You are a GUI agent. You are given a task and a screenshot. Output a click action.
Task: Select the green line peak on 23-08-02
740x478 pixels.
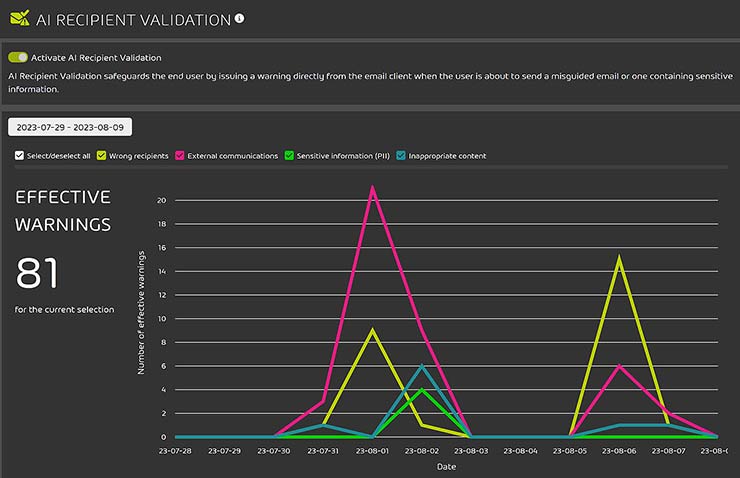click(422, 390)
